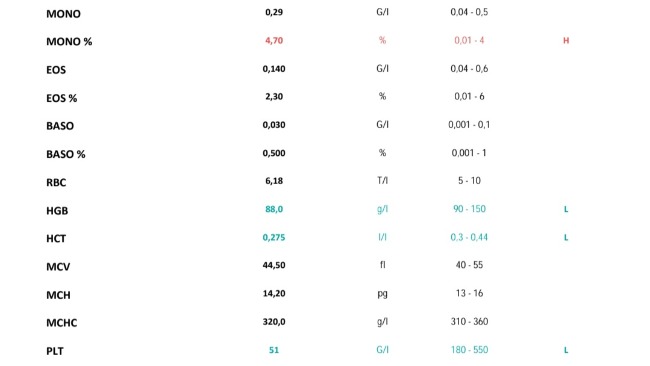Click the MONO % parameter label

[x=69, y=42]
